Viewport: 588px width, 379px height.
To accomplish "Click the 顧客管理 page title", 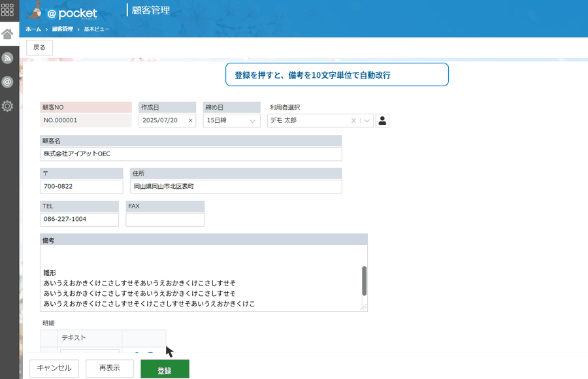I will tap(151, 10).
